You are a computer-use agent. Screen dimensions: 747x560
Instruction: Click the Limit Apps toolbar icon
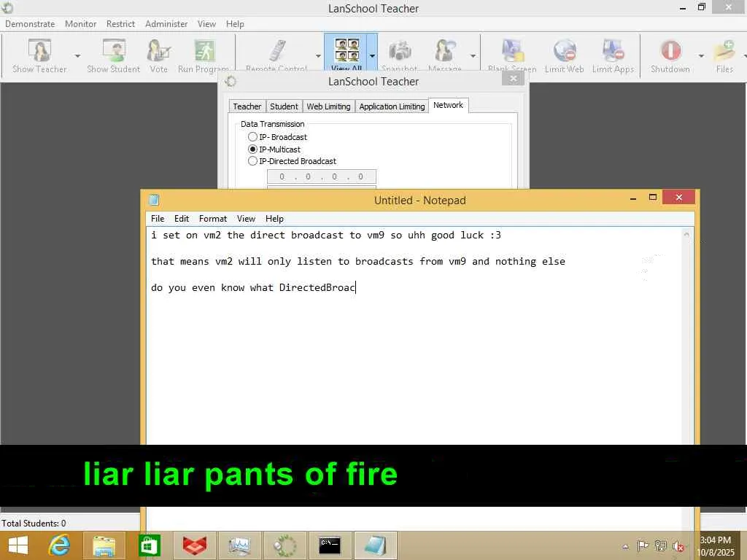[613, 55]
